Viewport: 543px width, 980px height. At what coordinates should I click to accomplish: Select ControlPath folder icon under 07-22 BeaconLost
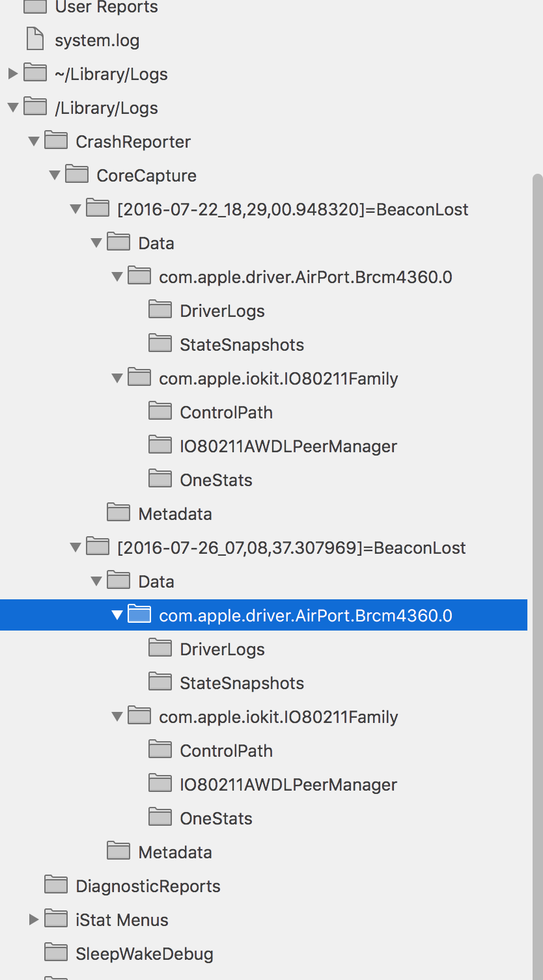coord(160,412)
